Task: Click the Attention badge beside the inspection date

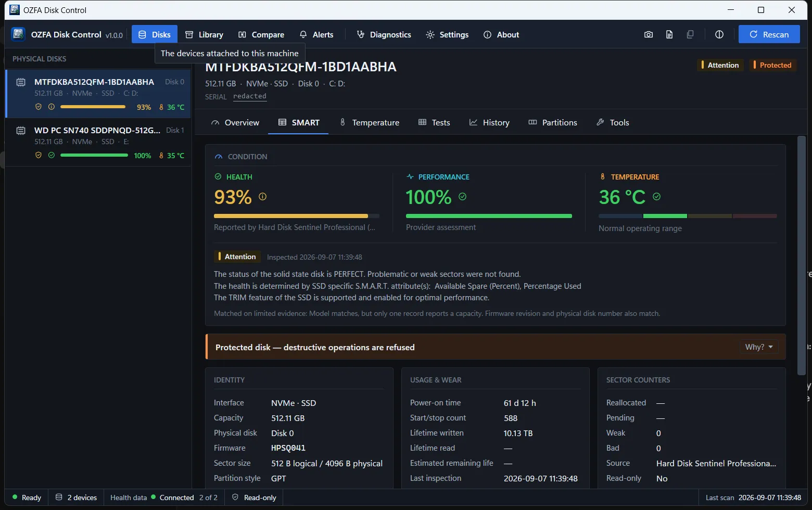Action: pyautogui.click(x=237, y=257)
